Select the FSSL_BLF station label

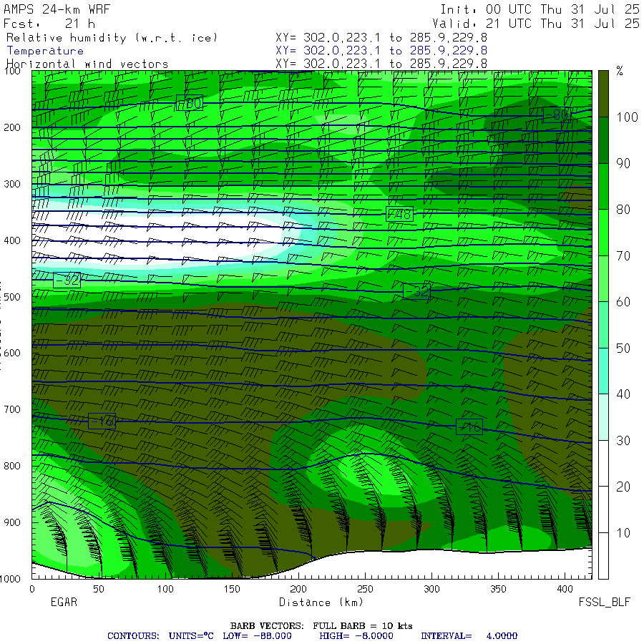[604, 602]
